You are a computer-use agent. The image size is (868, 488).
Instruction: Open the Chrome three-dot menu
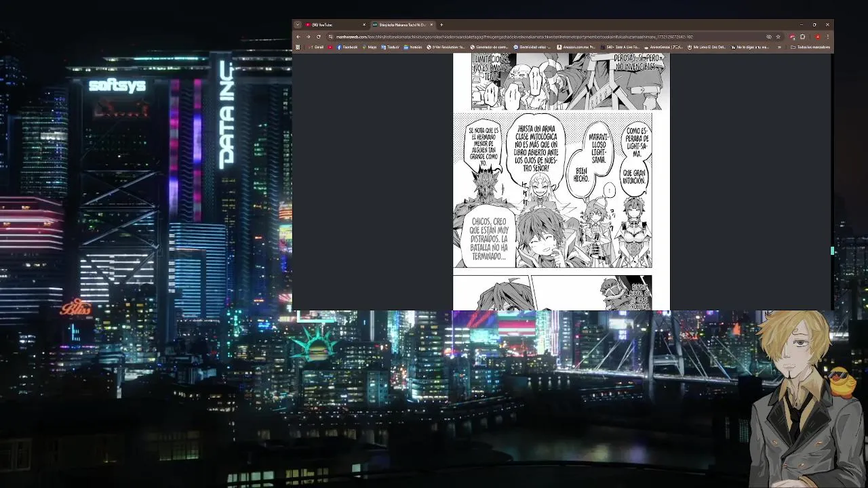(x=827, y=37)
